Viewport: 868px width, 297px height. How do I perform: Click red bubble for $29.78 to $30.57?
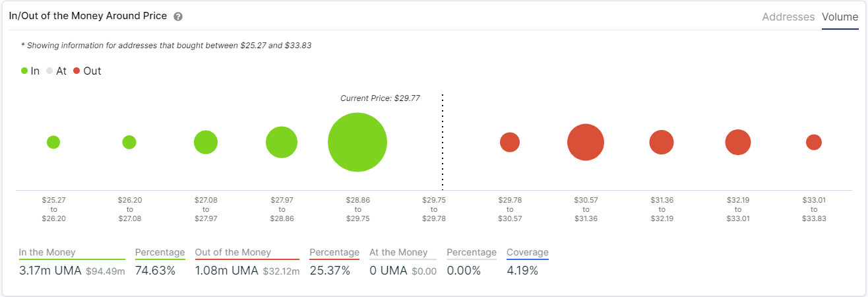click(x=510, y=142)
